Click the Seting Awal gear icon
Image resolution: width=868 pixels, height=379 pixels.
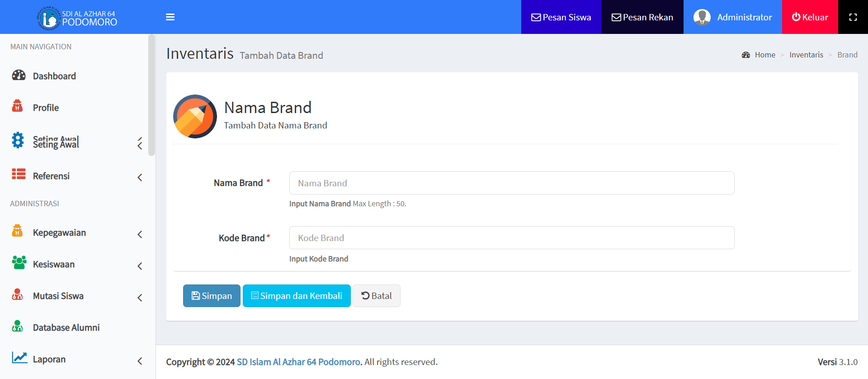[18, 140]
